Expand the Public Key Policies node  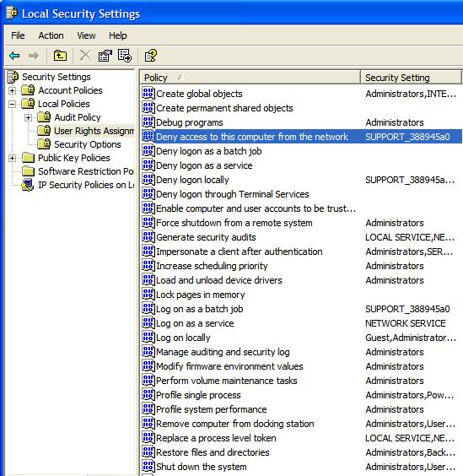12,158
